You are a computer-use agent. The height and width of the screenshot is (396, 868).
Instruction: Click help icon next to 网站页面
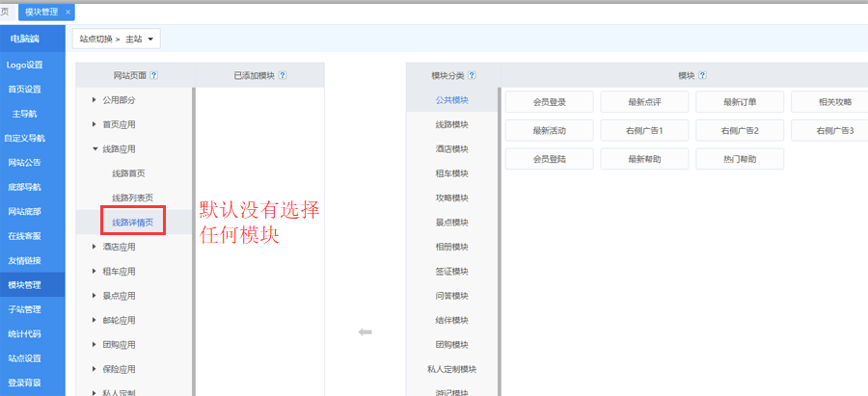pos(154,75)
